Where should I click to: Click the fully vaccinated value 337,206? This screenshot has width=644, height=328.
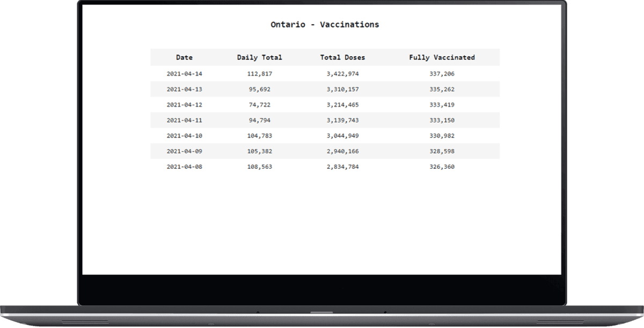[x=443, y=73]
